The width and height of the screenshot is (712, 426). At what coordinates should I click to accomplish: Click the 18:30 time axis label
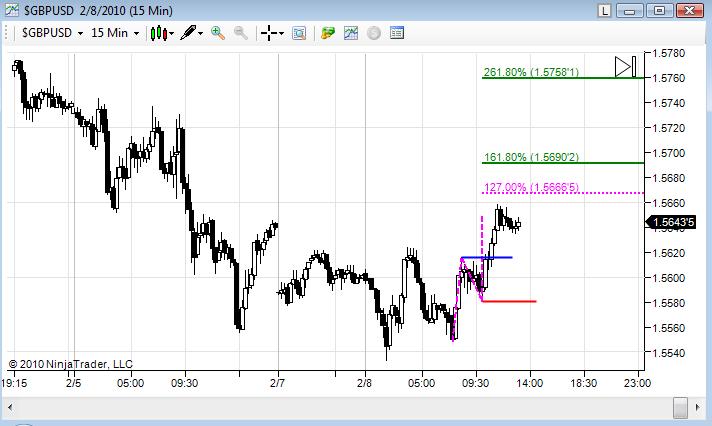click(583, 383)
